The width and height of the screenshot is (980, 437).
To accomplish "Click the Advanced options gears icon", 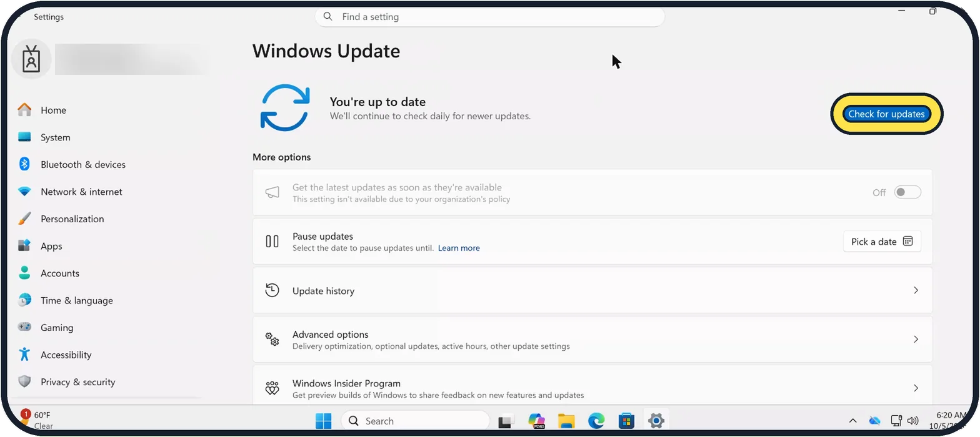I will [x=272, y=339].
